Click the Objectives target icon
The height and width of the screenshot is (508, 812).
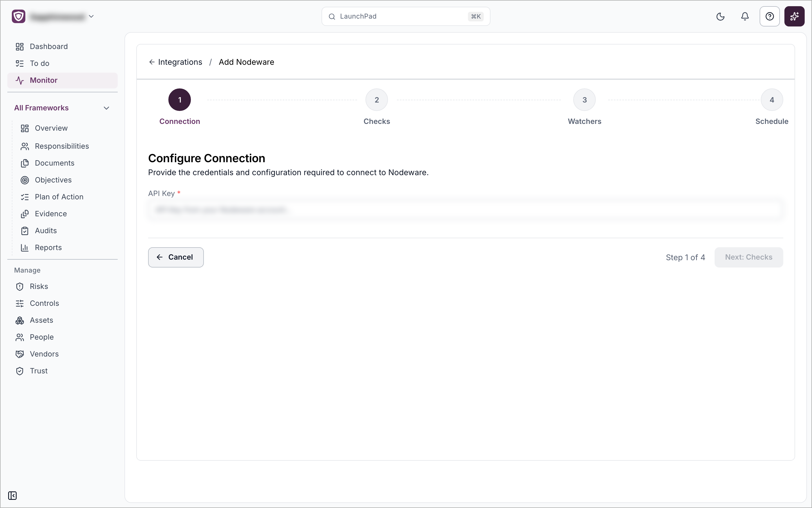point(24,180)
